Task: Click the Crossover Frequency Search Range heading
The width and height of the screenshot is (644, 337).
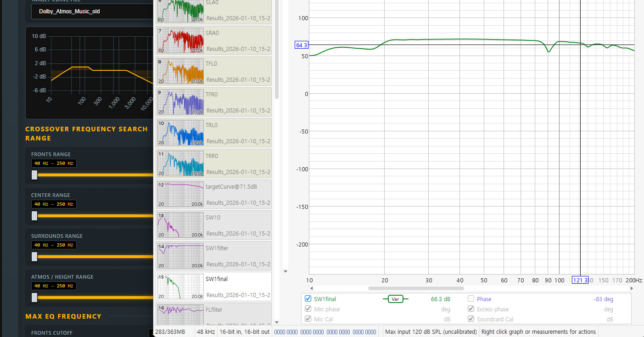Action: point(87,134)
